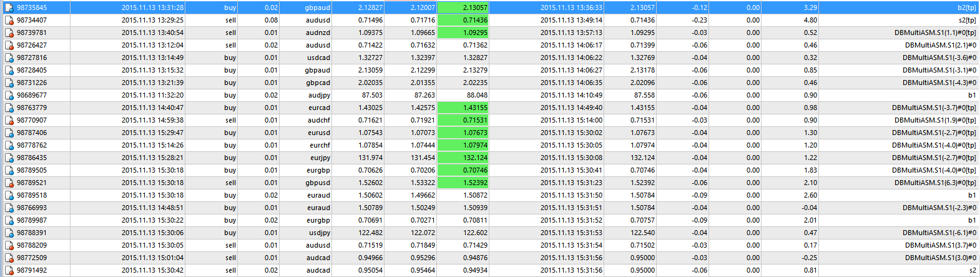The height and width of the screenshot is (277, 980).
Task: Click the comment s2[tp]
Action: point(968,20)
